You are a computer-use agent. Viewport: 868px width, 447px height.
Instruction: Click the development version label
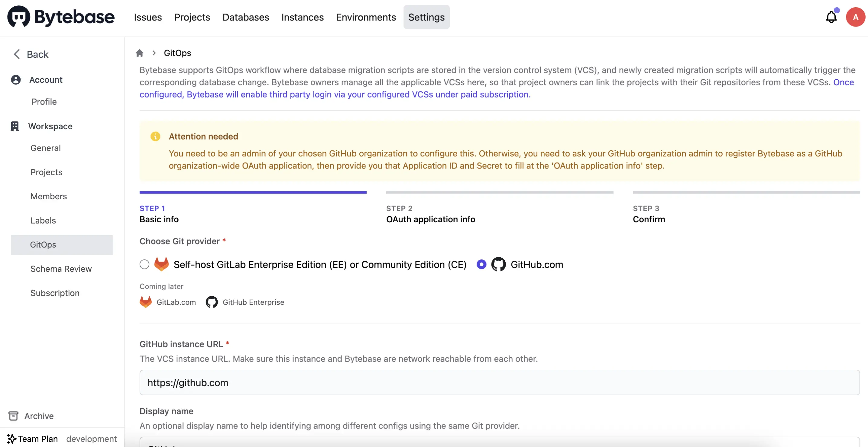point(91,439)
